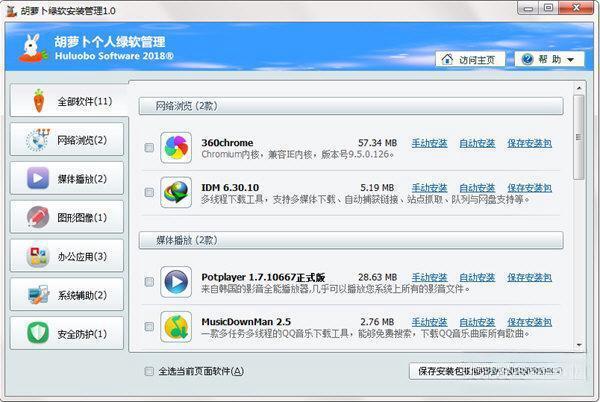
Task: Close the 胡萝卜绿软安装管理 window
Action: click(x=576, y=8)
